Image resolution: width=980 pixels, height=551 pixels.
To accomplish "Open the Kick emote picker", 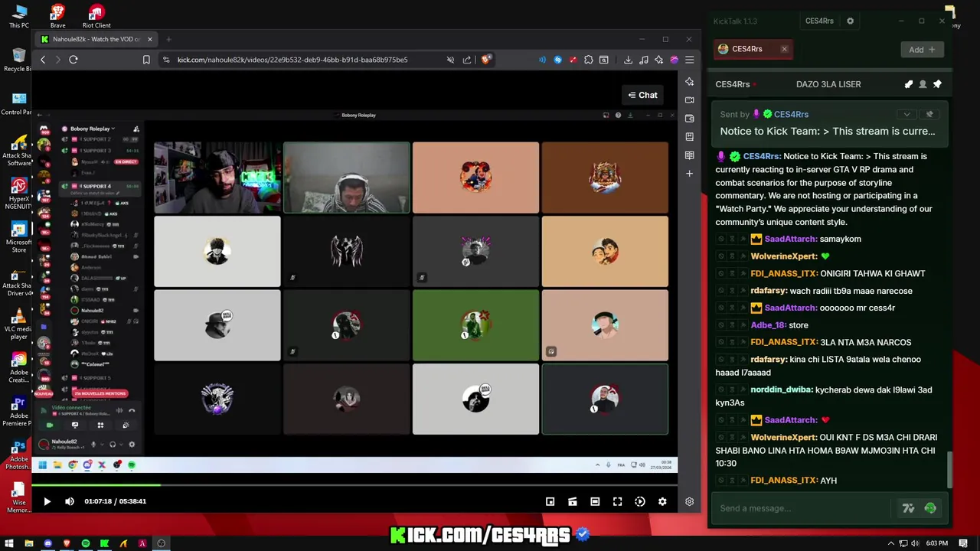I will pos(930,508).
